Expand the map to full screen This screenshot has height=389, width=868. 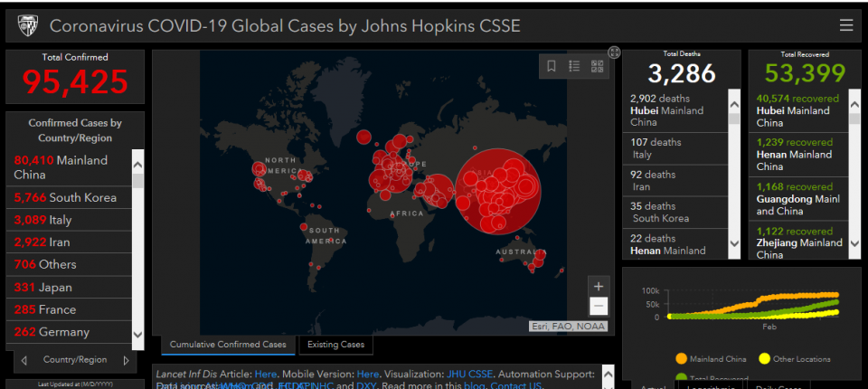[x=615, y=52]
